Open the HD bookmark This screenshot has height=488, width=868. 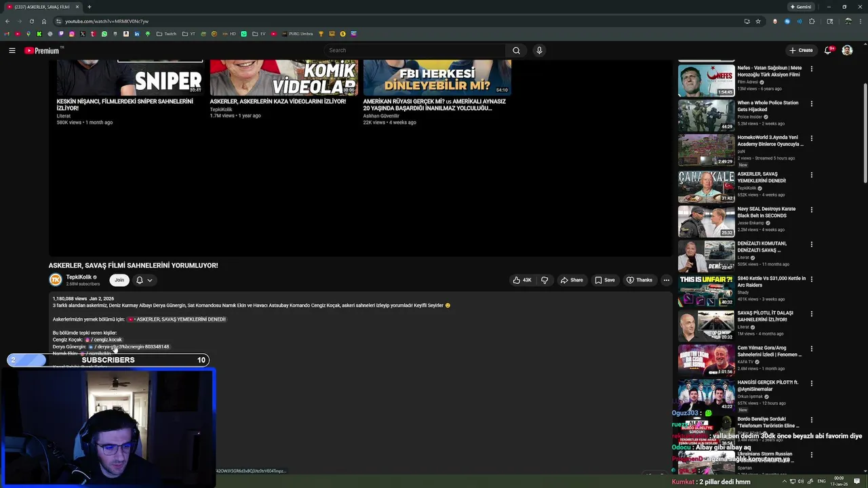[229, 34]
